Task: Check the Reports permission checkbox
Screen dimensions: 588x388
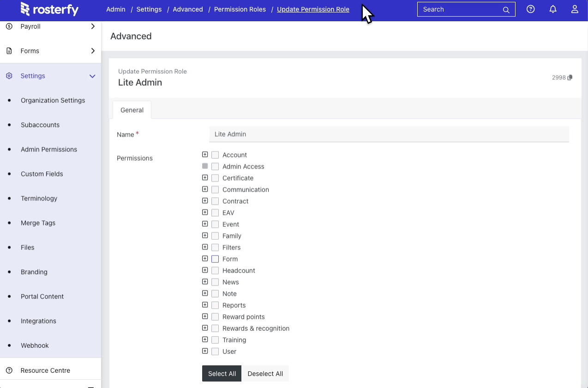Action: [215, 305]
